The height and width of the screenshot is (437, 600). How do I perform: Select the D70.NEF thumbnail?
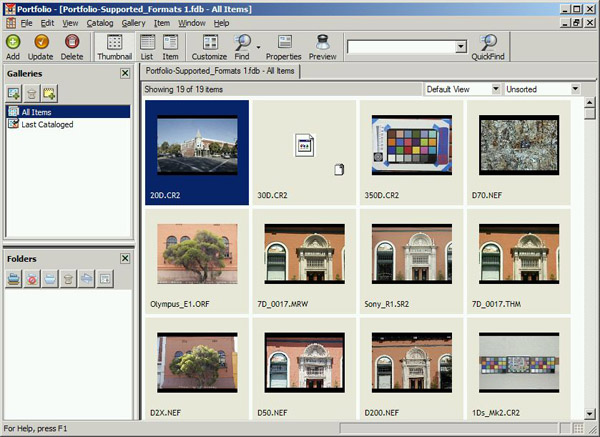point(519,153)
